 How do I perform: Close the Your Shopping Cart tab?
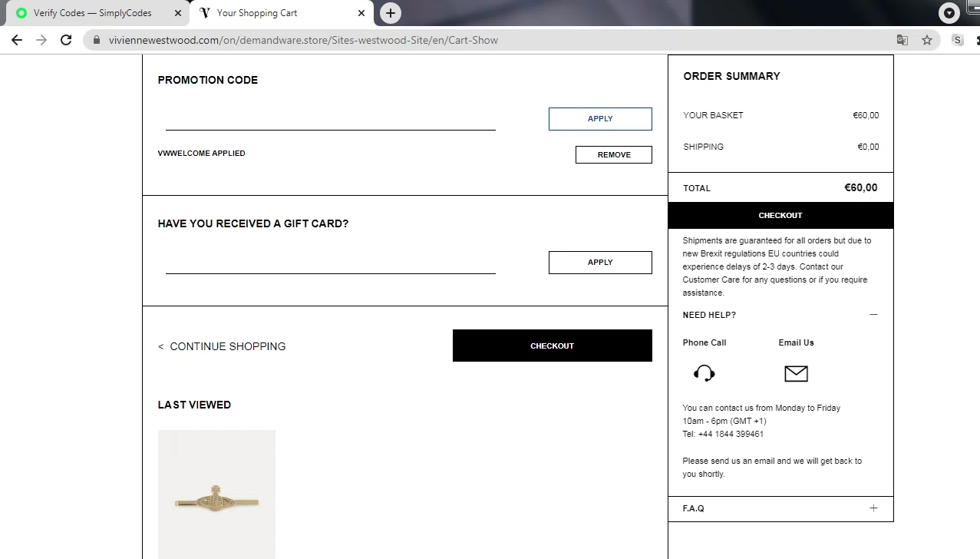pyautogui.click(x=361, y=13)
